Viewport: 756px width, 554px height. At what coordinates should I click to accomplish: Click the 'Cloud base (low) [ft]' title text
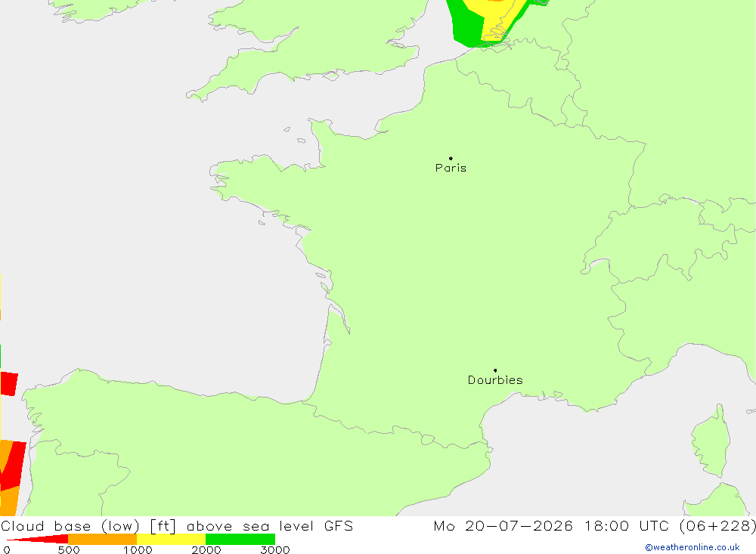[x=88, y=526]
